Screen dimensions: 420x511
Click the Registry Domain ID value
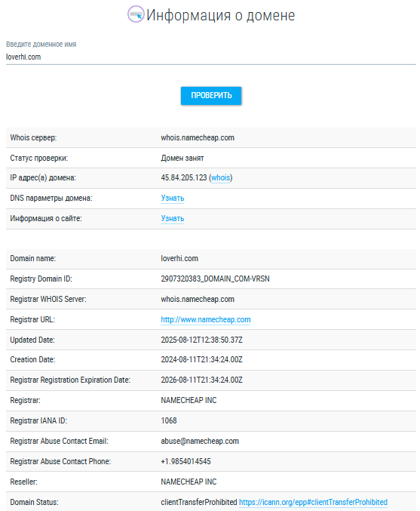(x=215, y=279)
